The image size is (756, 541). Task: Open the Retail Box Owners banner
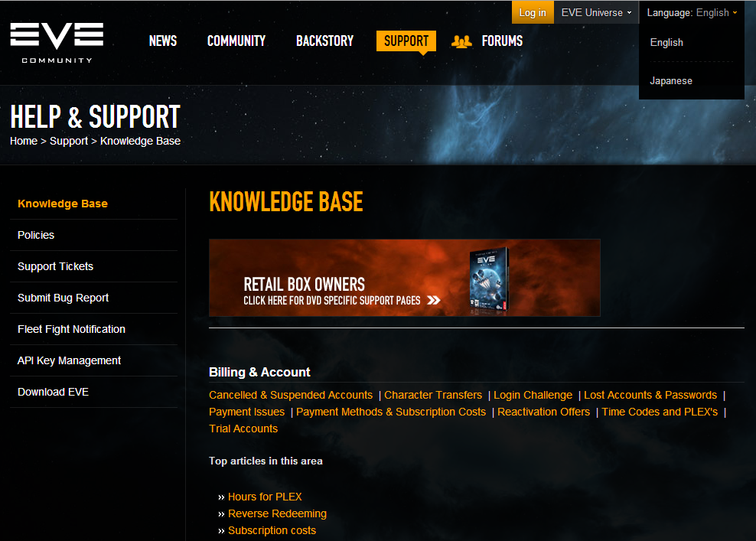(404, 278)
